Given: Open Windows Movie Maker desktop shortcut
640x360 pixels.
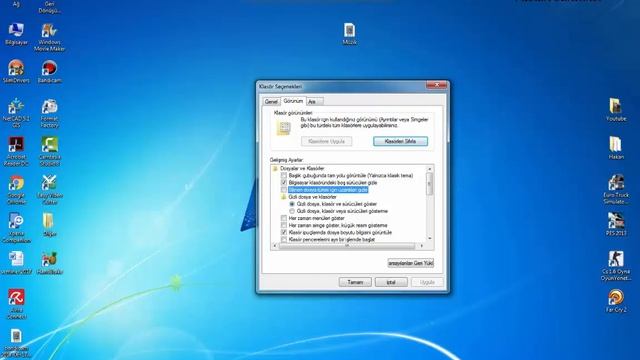Looking at the screenshot, I should pos(49,37).
